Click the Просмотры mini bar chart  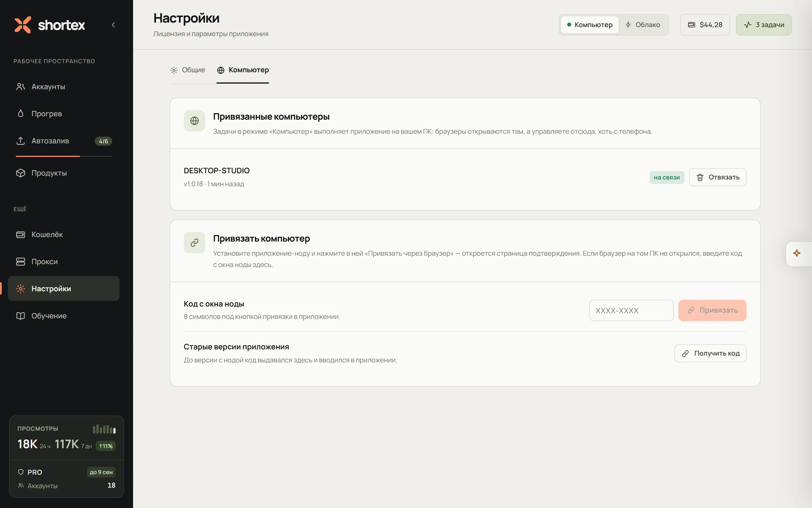click(104, 429)
